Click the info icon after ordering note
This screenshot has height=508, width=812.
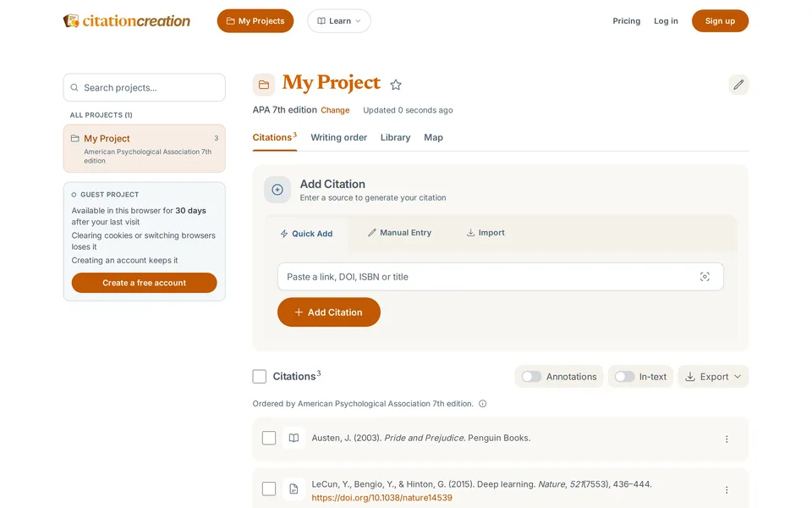point(483,404)
